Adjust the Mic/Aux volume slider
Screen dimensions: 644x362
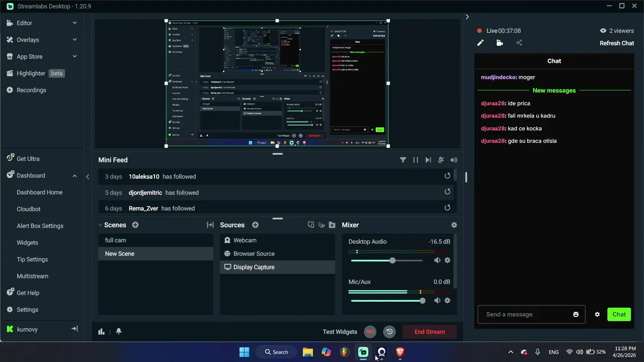point(422,301)
